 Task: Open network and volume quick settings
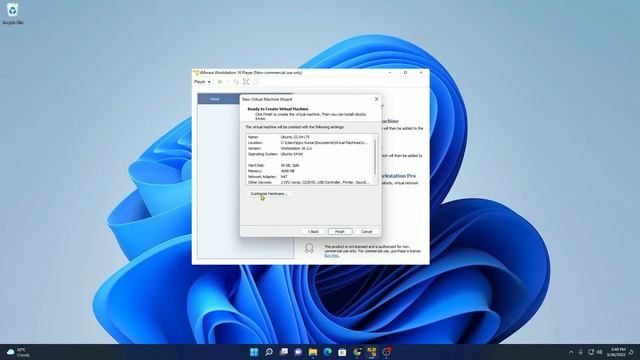click(x=595, y=352)
